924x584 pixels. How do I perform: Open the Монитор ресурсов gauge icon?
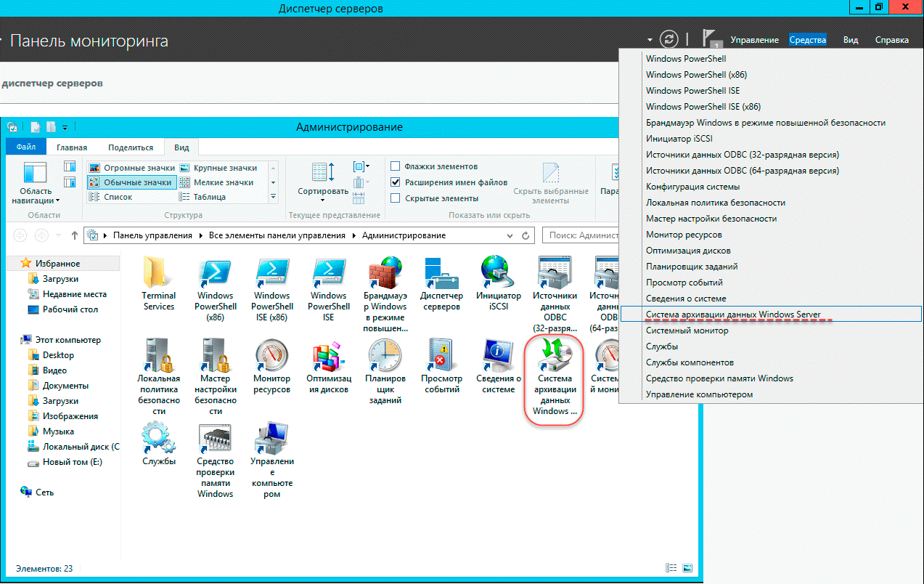pyautogui.click(x=271, y=356)
